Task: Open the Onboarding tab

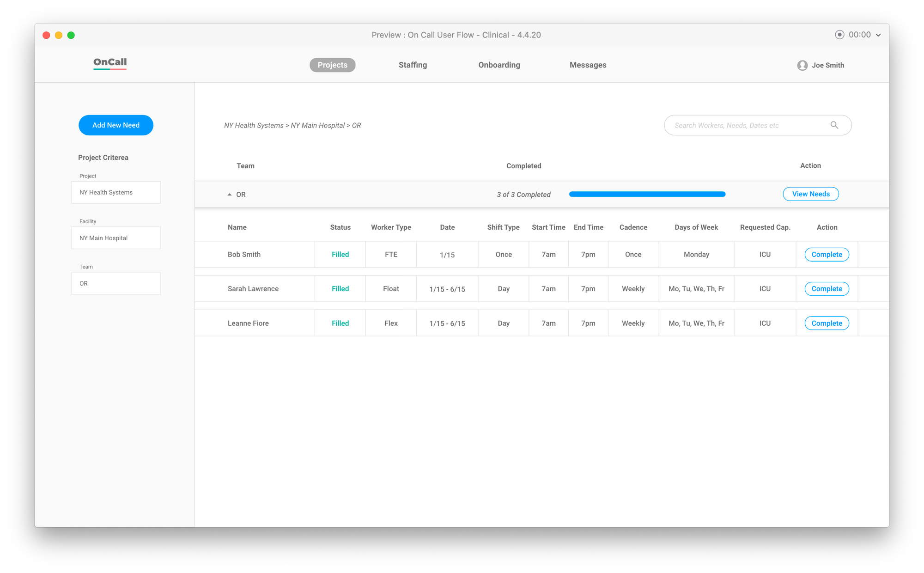Action: click(499, 65)
